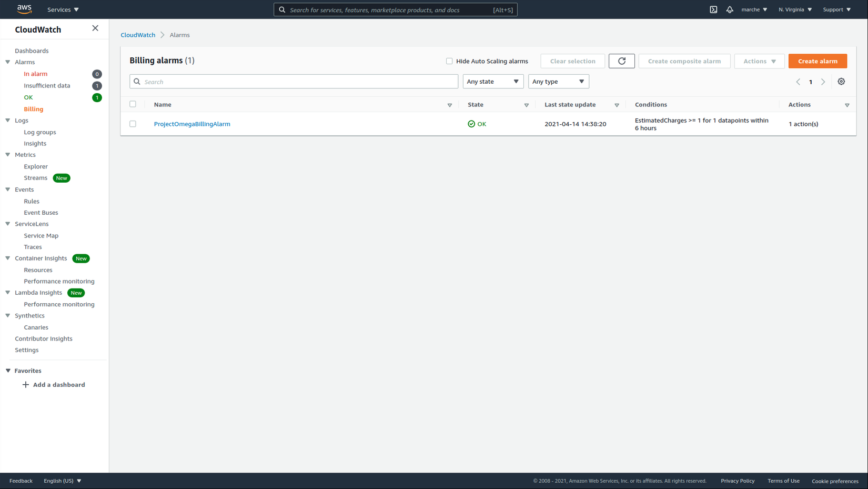
Task: Select the ProjectOmegaBillingAlarm row checkbox
Action: pos(133,124)
